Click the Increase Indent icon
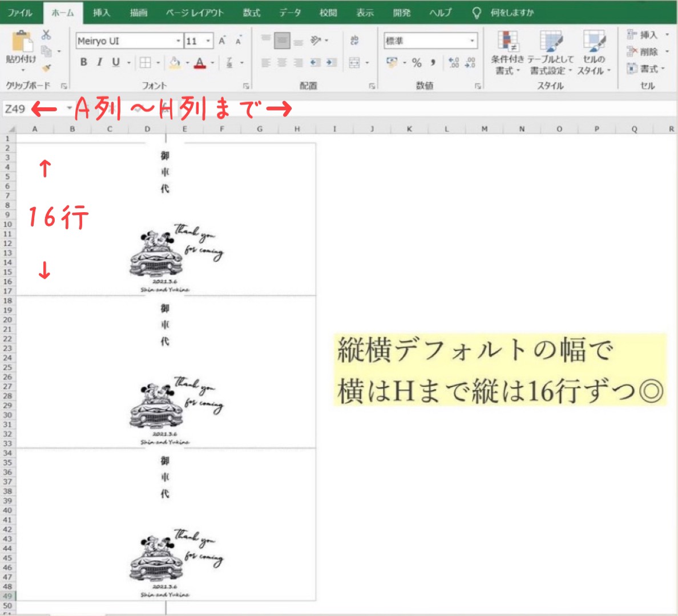 coord(332,63)
